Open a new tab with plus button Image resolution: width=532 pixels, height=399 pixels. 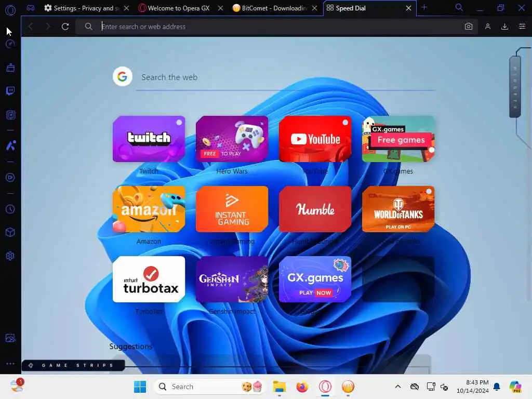424,7
